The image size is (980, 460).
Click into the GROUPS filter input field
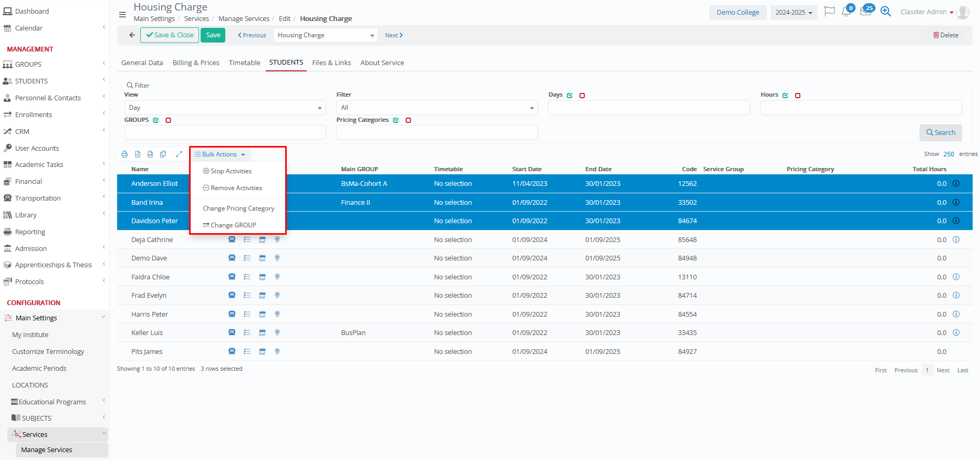click(x=225, y=132)
